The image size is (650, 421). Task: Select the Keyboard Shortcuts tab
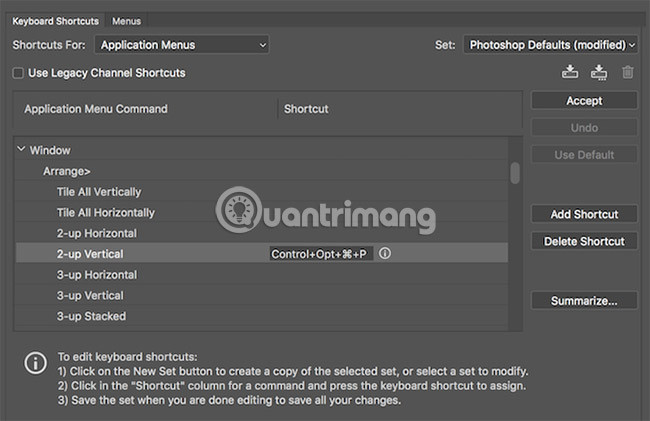[54, 20]
